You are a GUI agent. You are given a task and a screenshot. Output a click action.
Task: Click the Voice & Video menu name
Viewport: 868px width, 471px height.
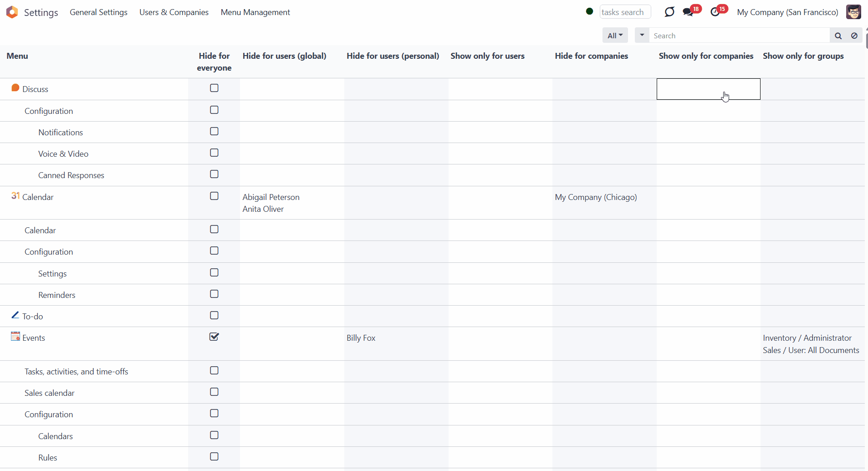(63, 154)
